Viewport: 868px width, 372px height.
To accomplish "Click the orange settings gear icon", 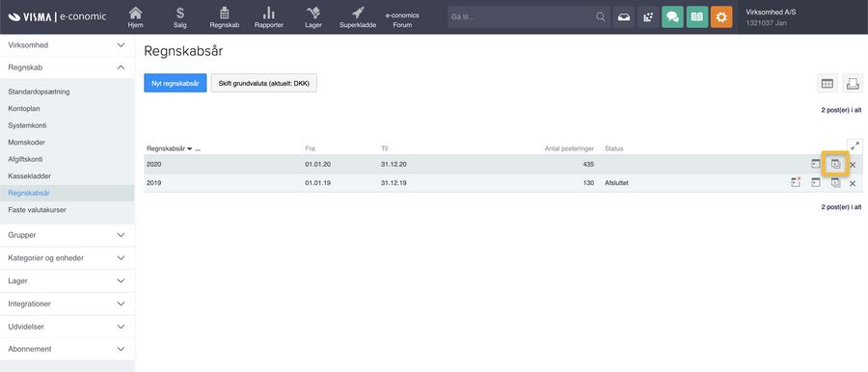I will 721,17.
